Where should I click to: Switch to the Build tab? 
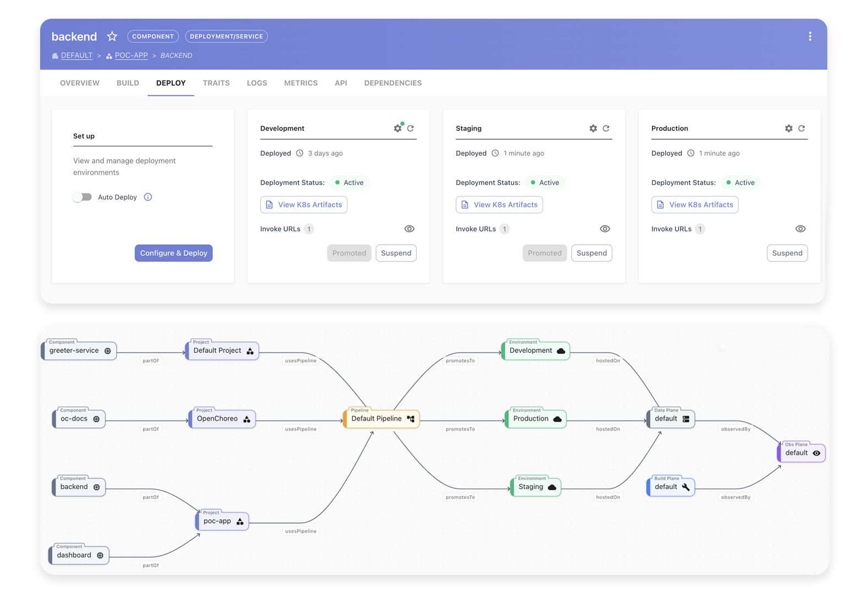tap(128, 83)
